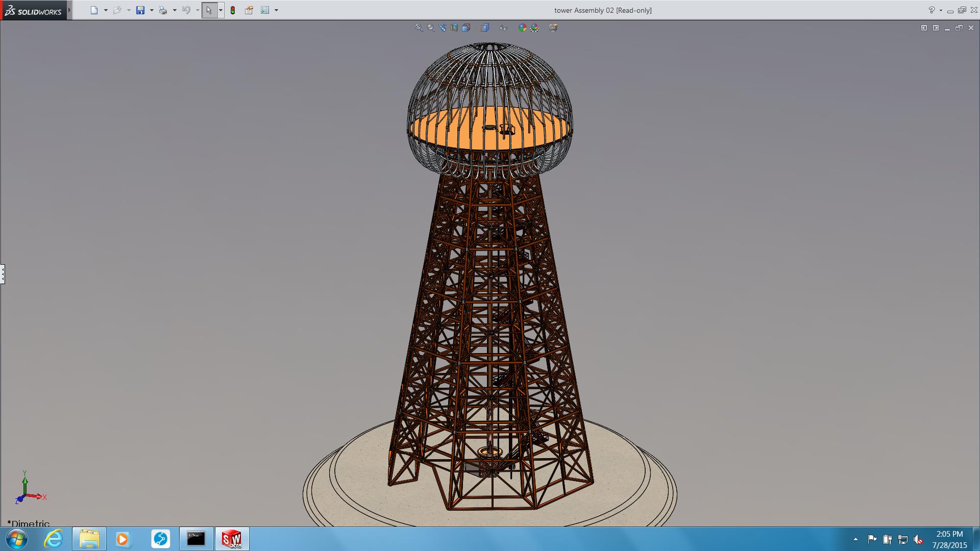
Task: Select the Zoom to Area tool
Action: pos(431,28)
